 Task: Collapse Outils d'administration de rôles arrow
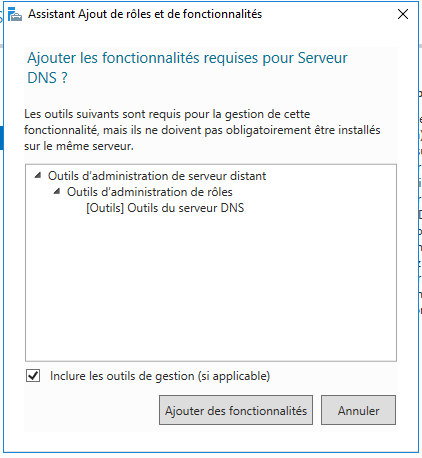pyautogui.click(x=57, y=191)
